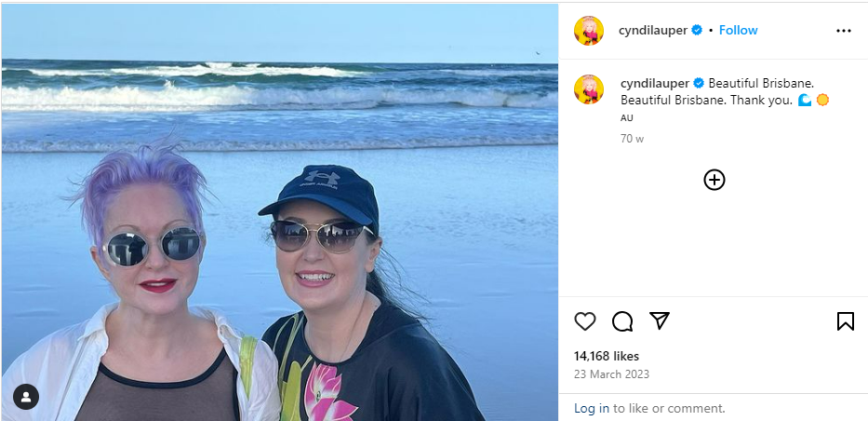
Task: Click the beach selfie photo
Action: pos(279,210)
